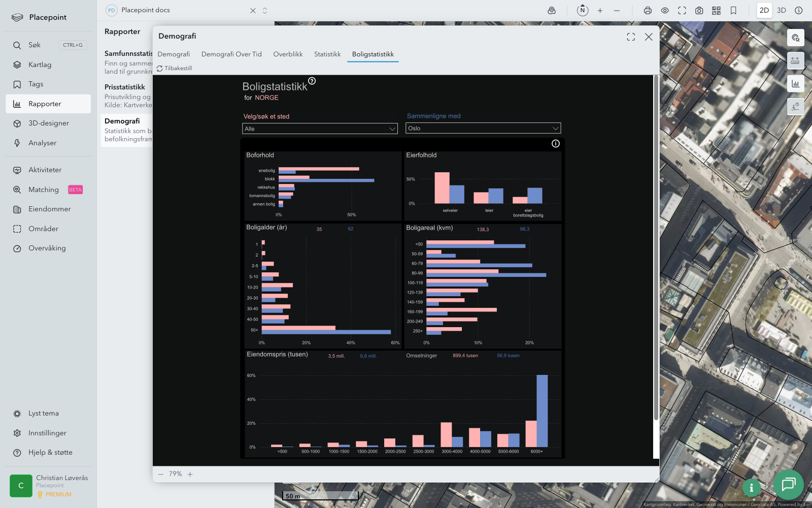Open the chat support bubble
The height and width of the screenshot is (508, 812).
788,484
